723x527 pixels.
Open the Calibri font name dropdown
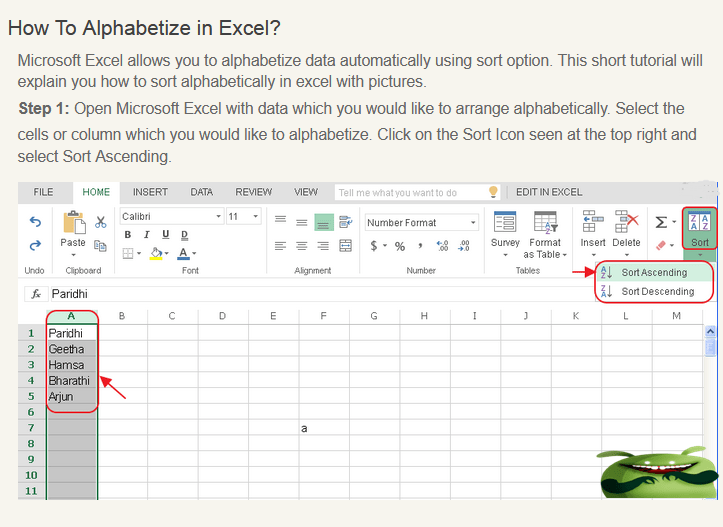pos(171,216)
